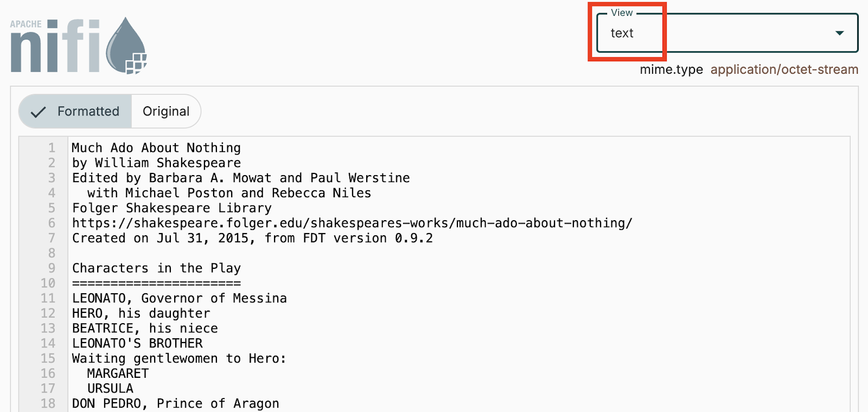Click the application/octet-stream mime value
Screen dimensions: 868x412
pyautogui.click(x=784, y=70)
